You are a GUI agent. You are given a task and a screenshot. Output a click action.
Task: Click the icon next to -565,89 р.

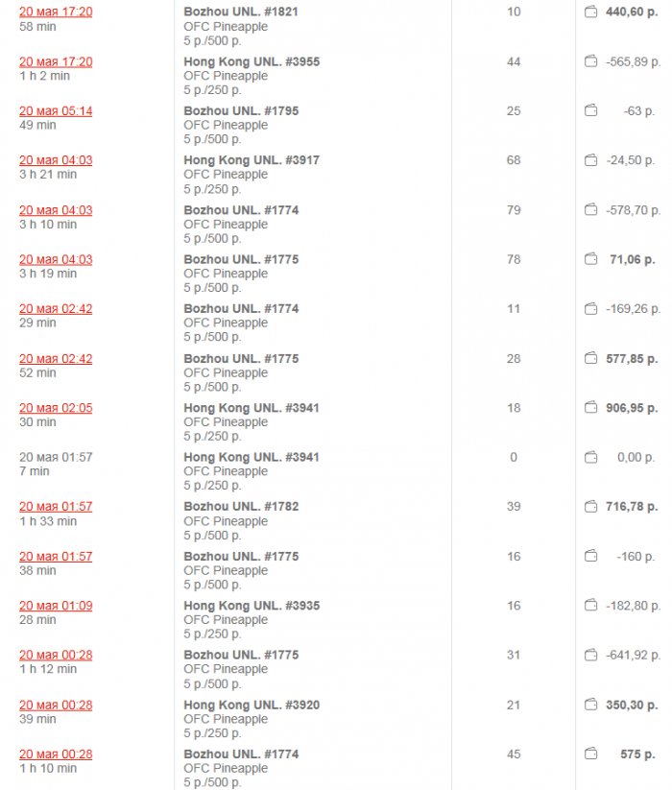pos(590,61)
